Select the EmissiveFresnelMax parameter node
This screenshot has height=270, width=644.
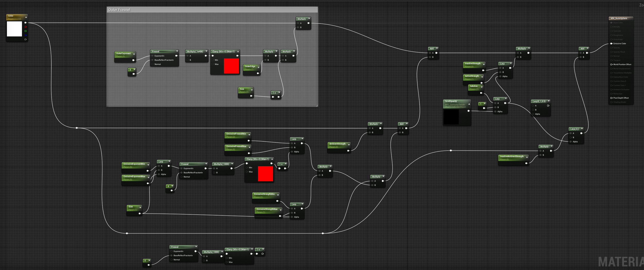click(x=238, y=150)
